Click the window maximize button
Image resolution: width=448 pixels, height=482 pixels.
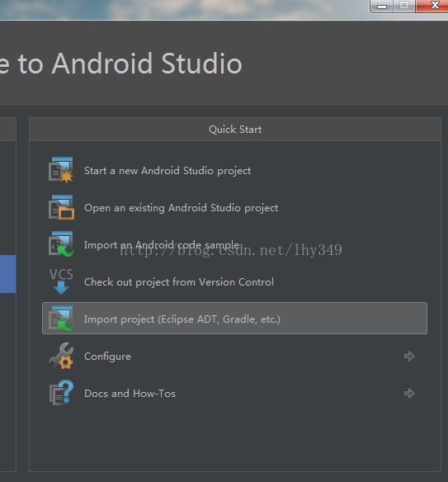404,6
